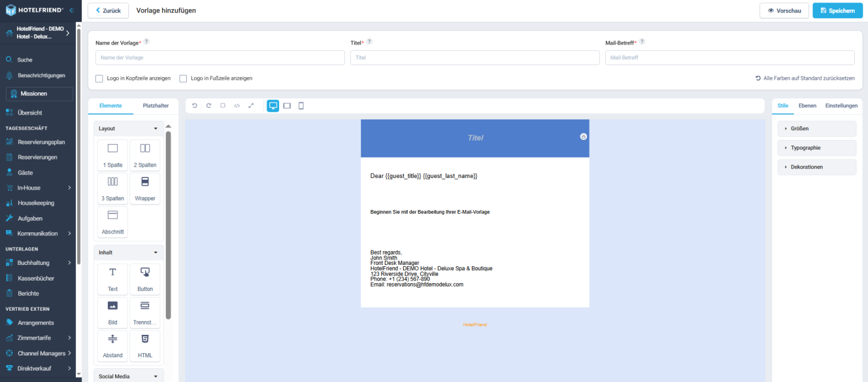868x382 pixels.
Task: Open the hotel selector dropdown
Action: point(39,33)
